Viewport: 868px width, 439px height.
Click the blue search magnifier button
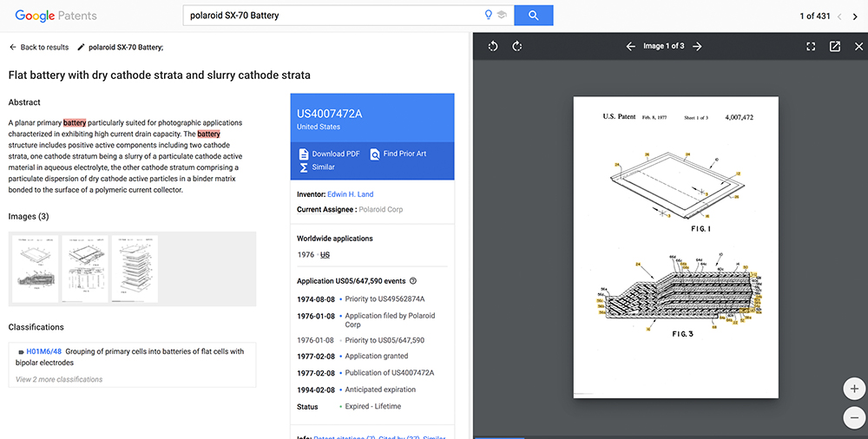(x=533, y=16)
